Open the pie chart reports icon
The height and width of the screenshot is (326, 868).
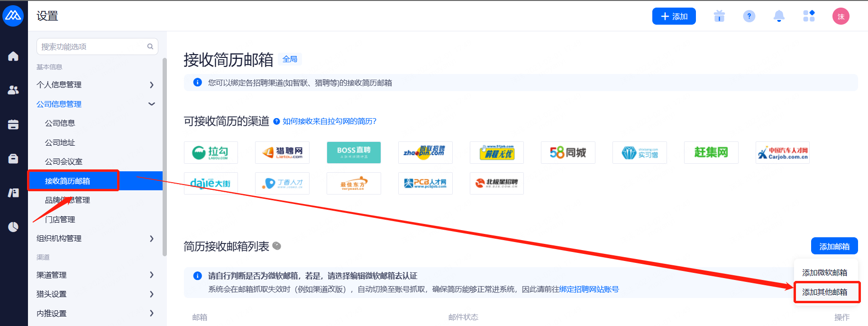pos(13,227)
